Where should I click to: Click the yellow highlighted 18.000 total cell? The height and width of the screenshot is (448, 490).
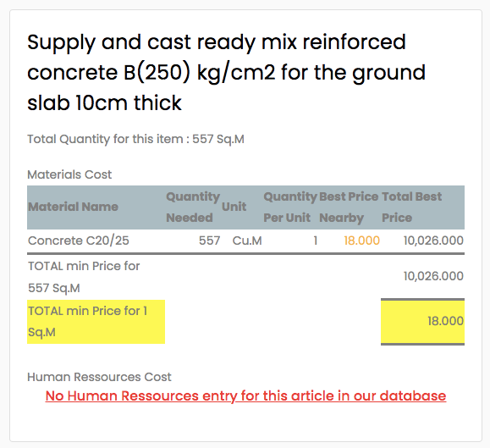(422, 322)
